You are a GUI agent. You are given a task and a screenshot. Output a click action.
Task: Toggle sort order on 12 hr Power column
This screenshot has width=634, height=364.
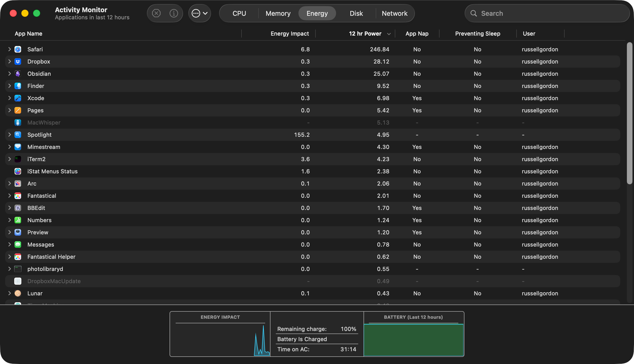tap(365, 34)
